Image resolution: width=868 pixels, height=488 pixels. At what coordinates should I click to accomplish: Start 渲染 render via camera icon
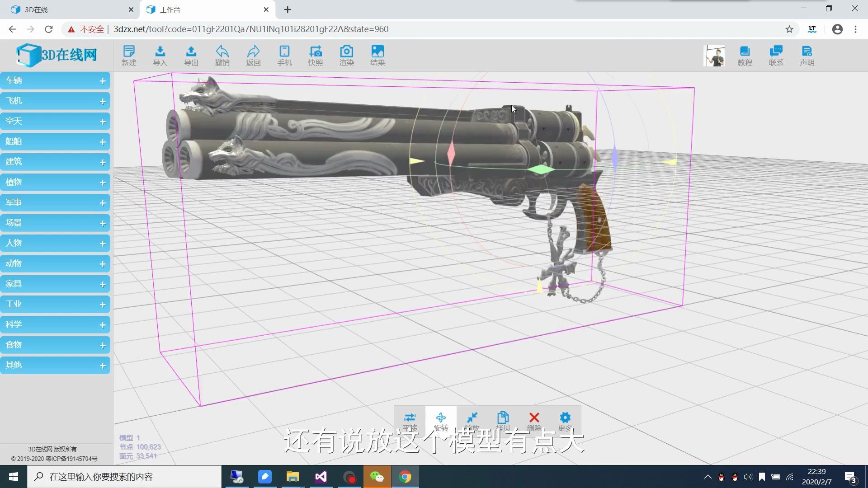click(x=347, y=56)
